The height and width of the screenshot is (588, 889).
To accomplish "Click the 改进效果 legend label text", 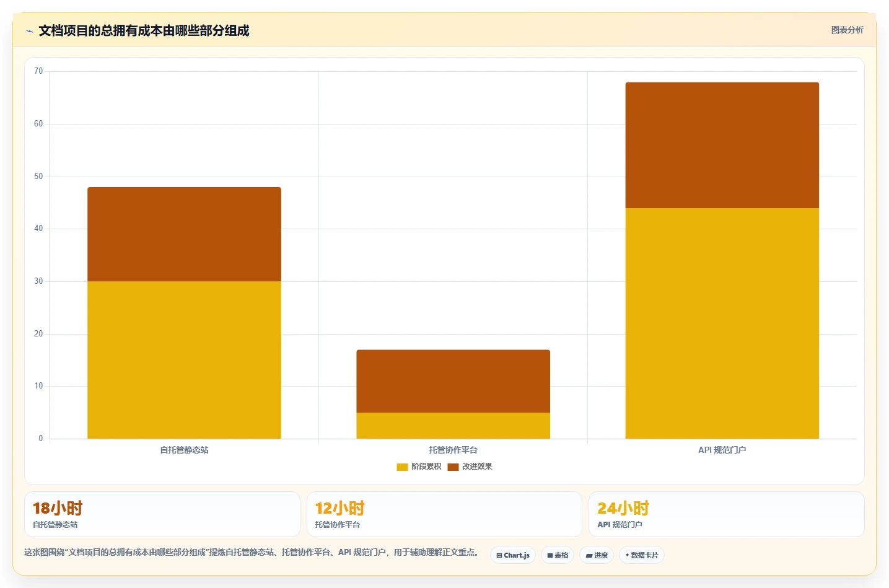I will (x=477, y=467).
